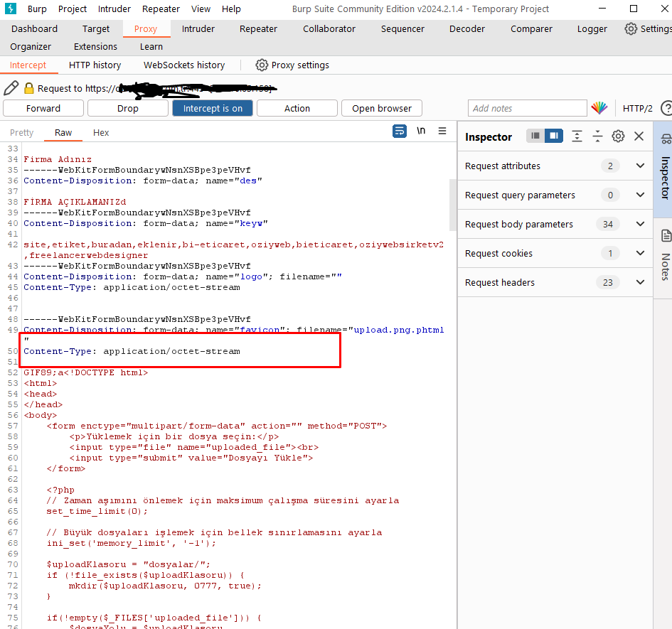Click the Request body parameters count 34

(x=608, y=224)
